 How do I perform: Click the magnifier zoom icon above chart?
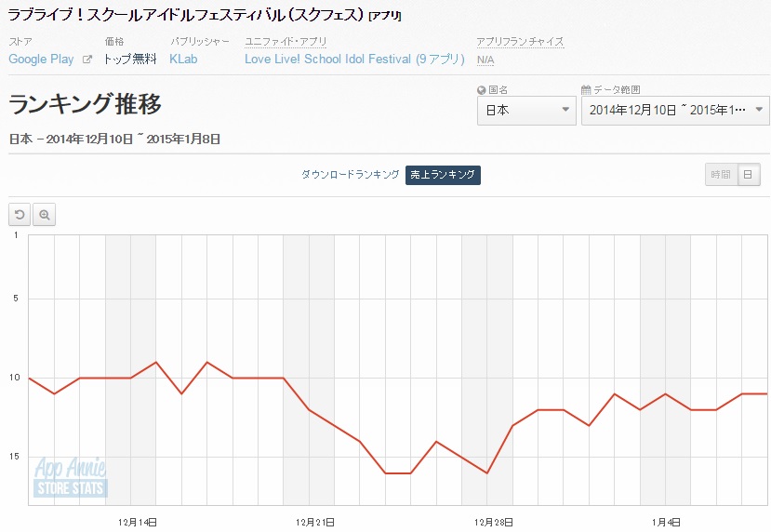[x=44, y=215]
